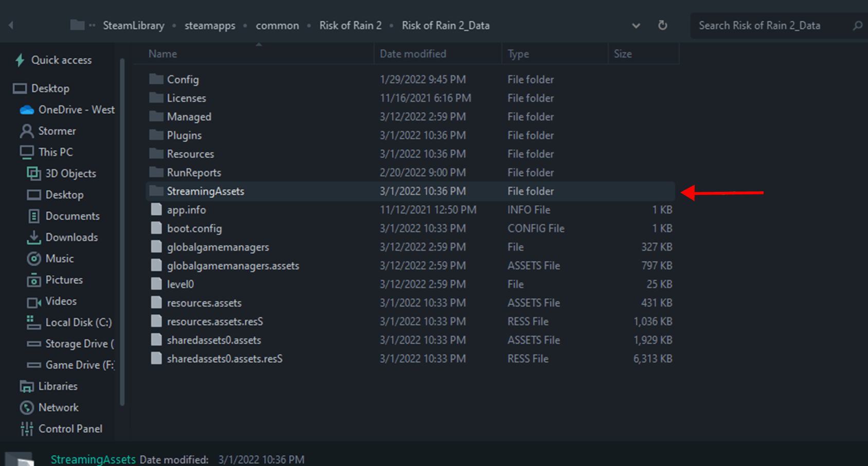This screenshot has width=868, height=466.
Task: Click the 3D Objects icon
Action: click(34, 173)
